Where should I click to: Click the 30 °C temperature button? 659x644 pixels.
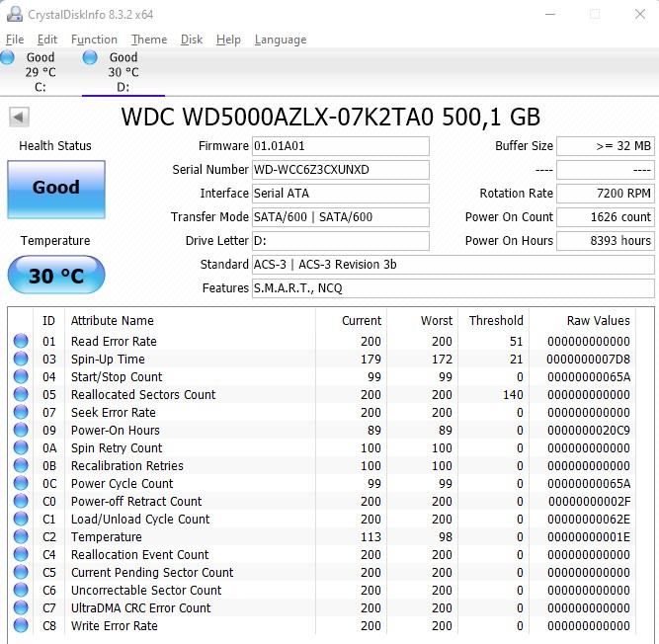[x=55, y=276]
